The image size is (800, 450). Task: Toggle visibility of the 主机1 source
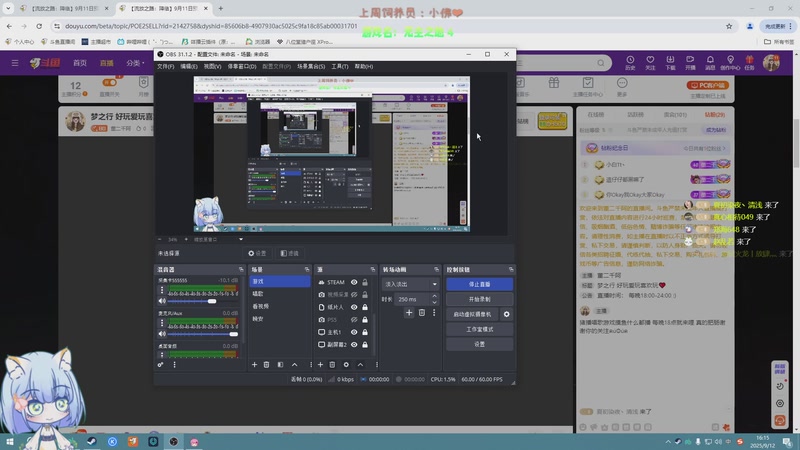[354, 332]
